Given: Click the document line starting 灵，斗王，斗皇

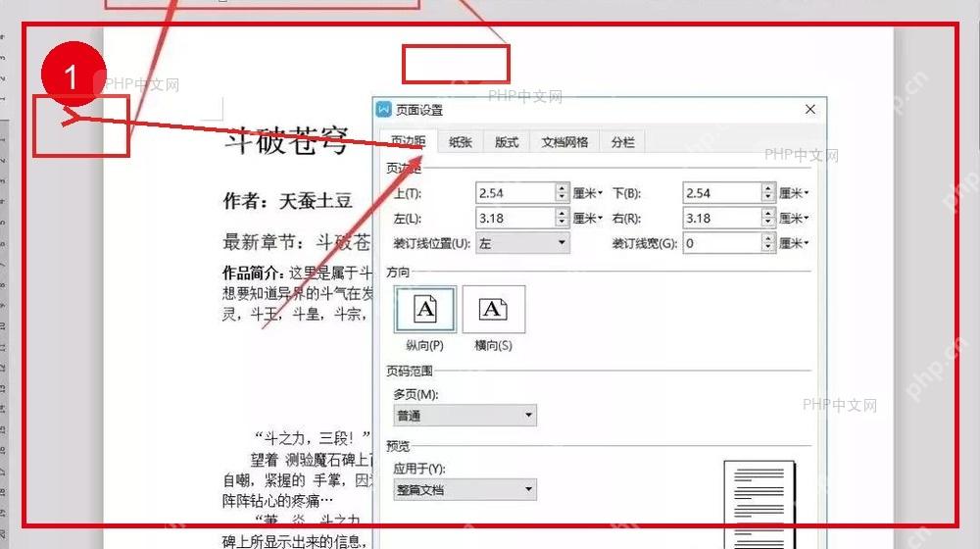Looking at the screenshot, I should (x=294, y=314).
